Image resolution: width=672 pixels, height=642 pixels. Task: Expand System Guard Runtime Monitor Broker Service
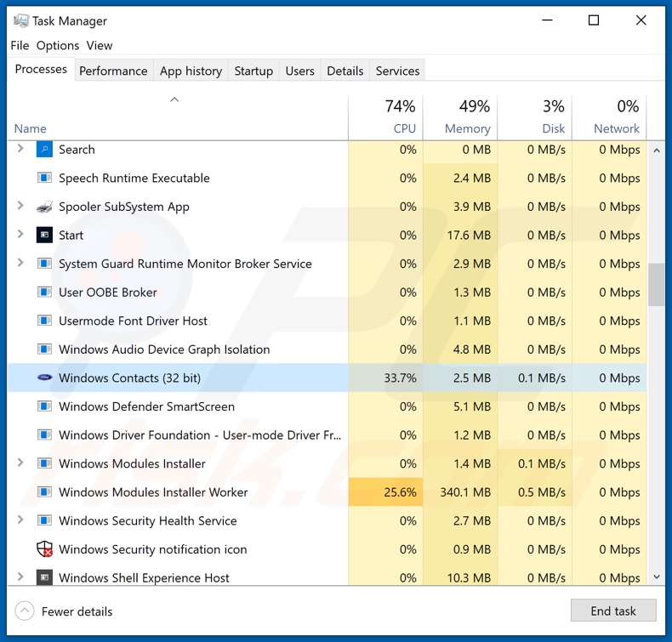pyautogui.click(x=20, y=263)
